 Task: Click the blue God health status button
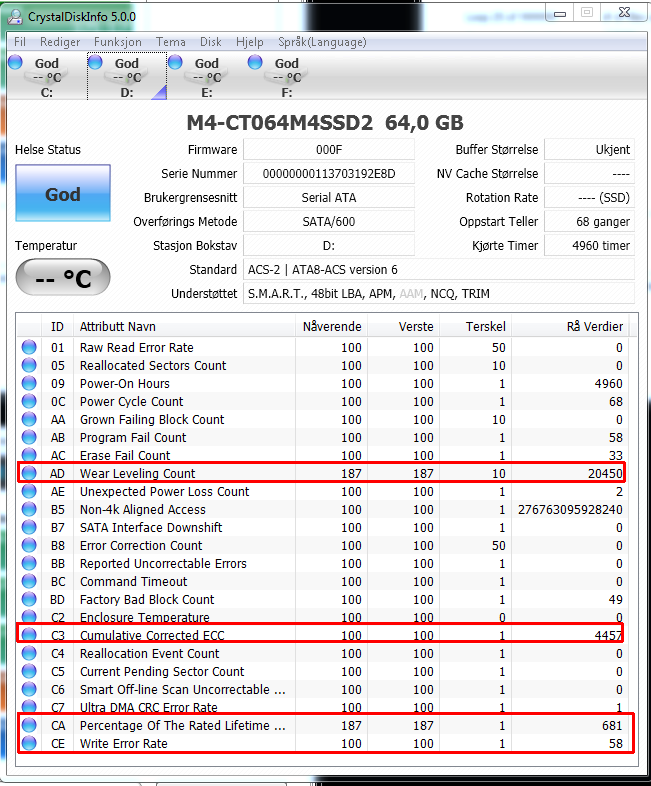[63, 193]
